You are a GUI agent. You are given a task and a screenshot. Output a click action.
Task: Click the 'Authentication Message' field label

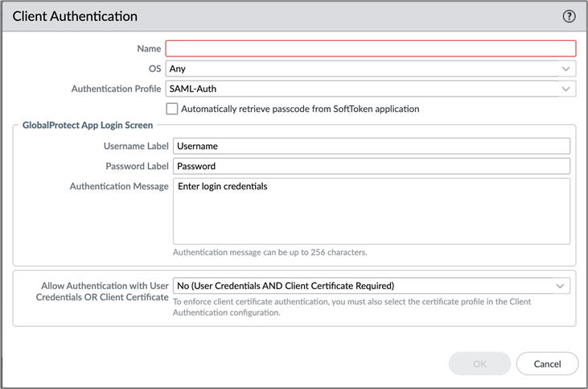[x=119, y=186]
